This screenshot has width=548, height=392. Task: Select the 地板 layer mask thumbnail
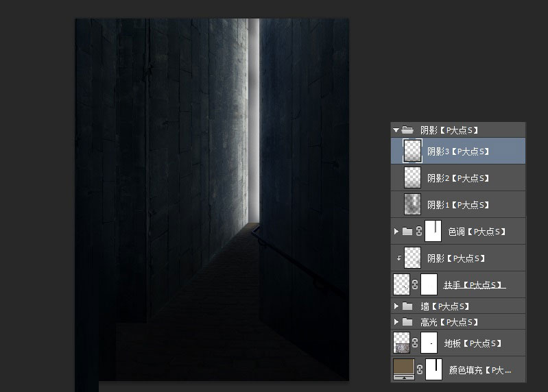(429, 343)
